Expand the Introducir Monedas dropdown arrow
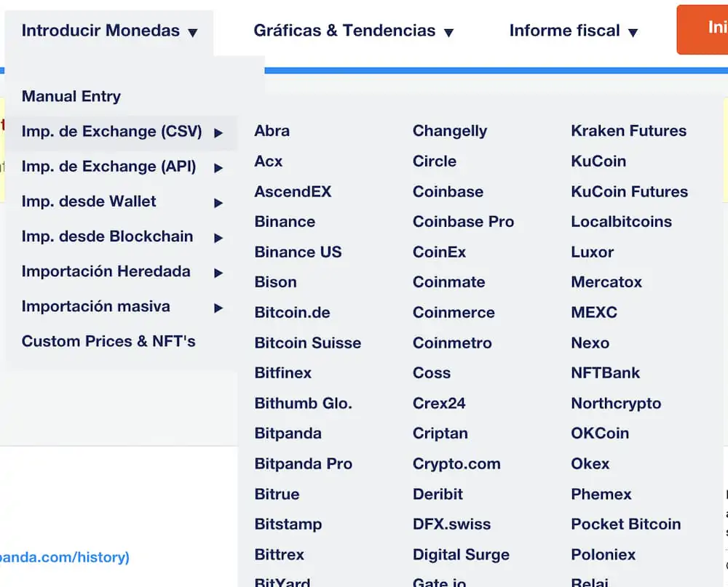Image resolution: width=728 pixels, height=587 pixels. (192, 31)
